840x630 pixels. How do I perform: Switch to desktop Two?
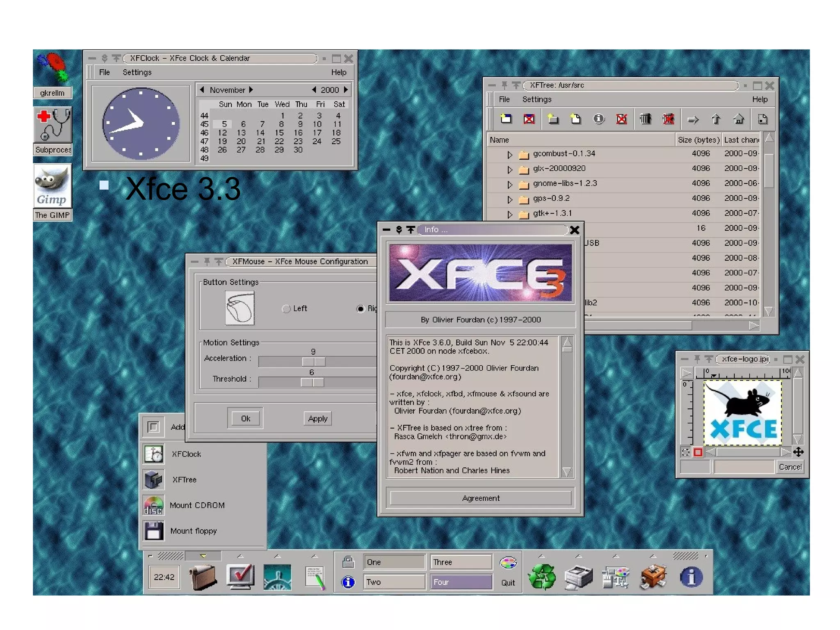394,582
